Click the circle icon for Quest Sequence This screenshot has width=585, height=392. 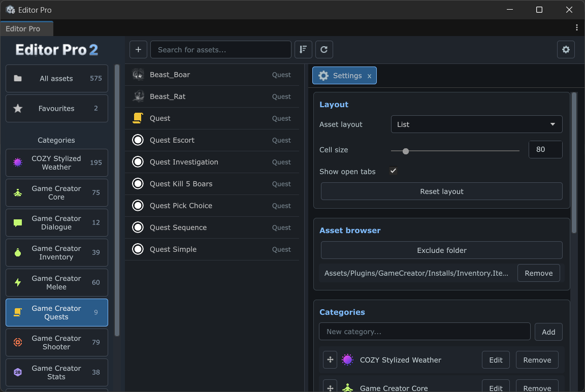(x=138, y=227)
